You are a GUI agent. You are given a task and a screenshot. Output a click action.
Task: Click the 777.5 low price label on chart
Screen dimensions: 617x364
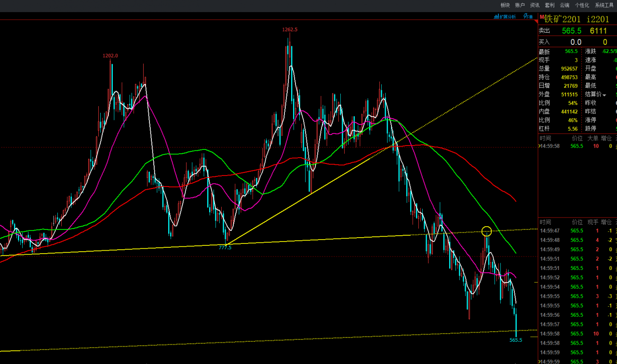click(225, 247)
